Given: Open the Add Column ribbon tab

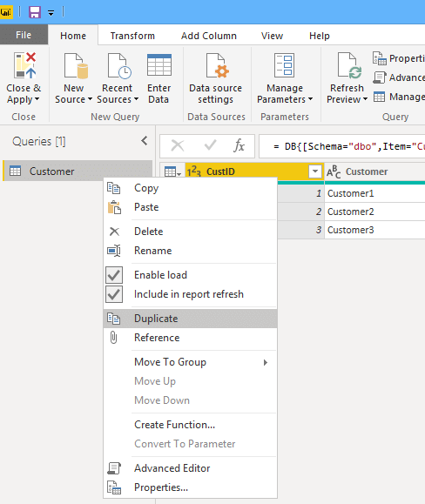Looking at the screenshot, I should coord(209,36).
